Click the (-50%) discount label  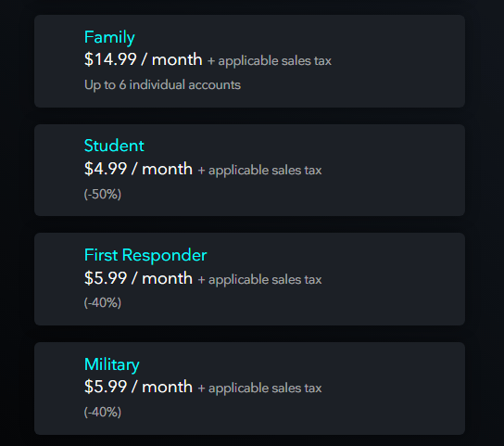tap(103, 195)
